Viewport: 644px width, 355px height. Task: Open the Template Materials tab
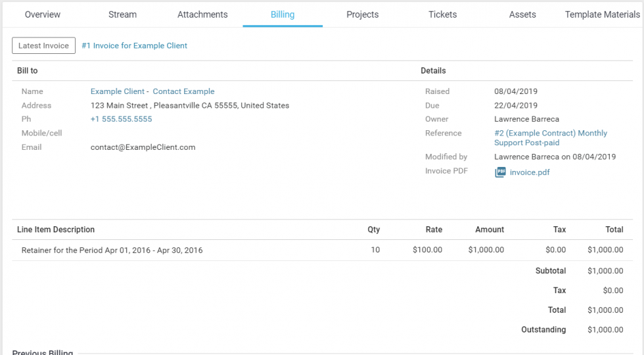coord(602,14)
